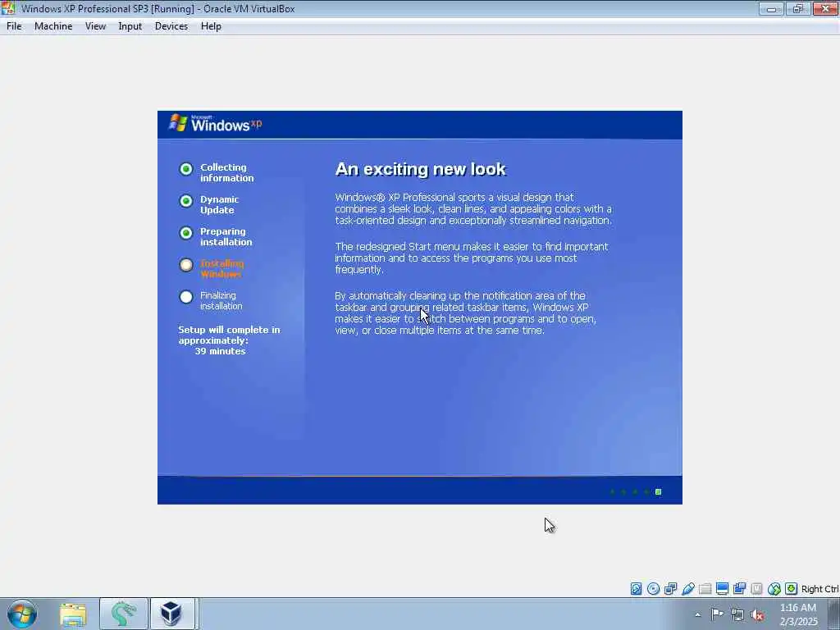
Task: Open the File menu
Action: [x=14, y=26]
